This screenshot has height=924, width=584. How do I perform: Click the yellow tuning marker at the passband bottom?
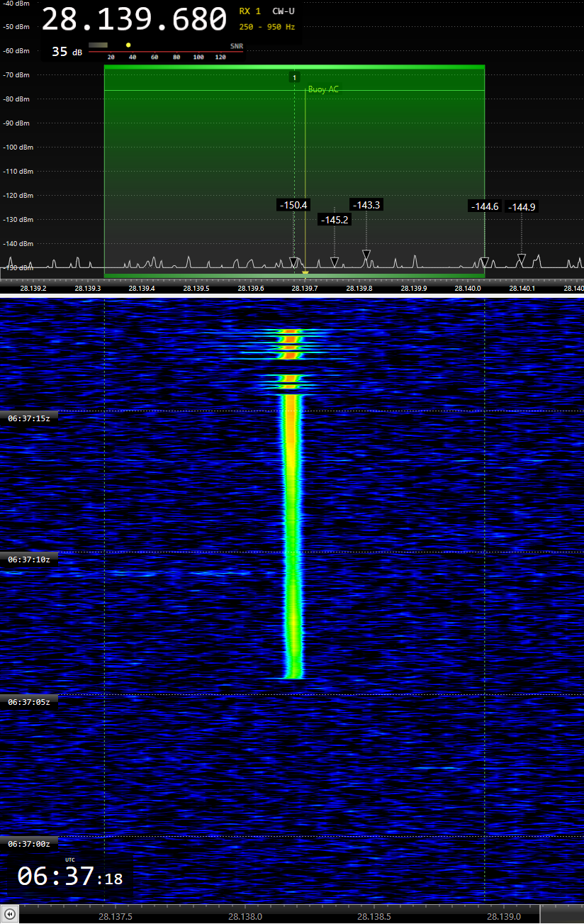pos(305,272)
